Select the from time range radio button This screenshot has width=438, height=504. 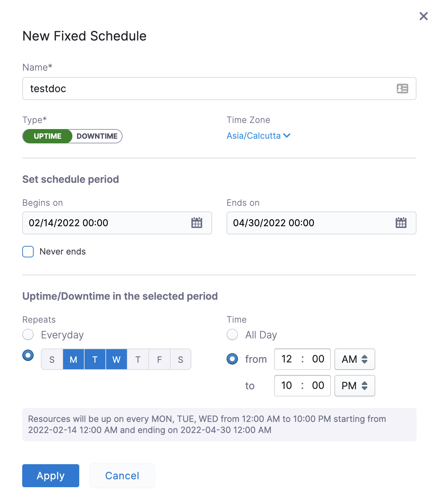tap(232, 359)
